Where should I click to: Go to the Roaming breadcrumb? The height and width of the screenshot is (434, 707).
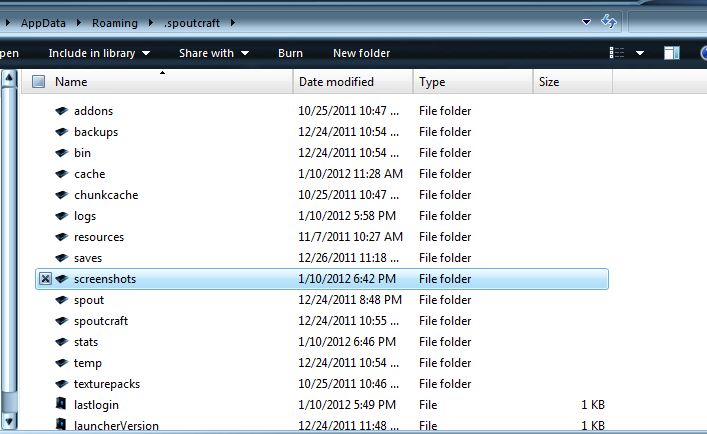(x=115, y=23)
